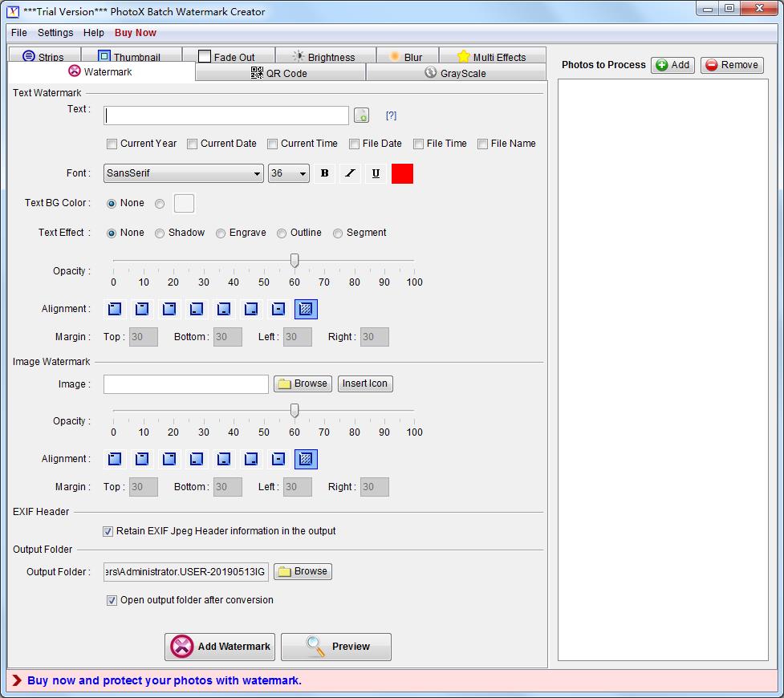Set text watermark alignment to top-right
The height and width of the screenshot is (698, 784).
[169, 309]
